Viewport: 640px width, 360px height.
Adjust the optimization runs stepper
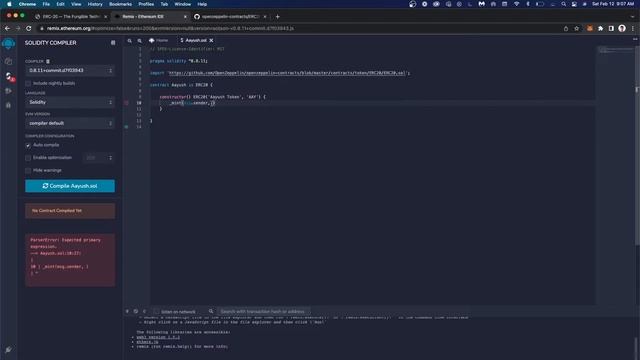click(x=99, y=158)
